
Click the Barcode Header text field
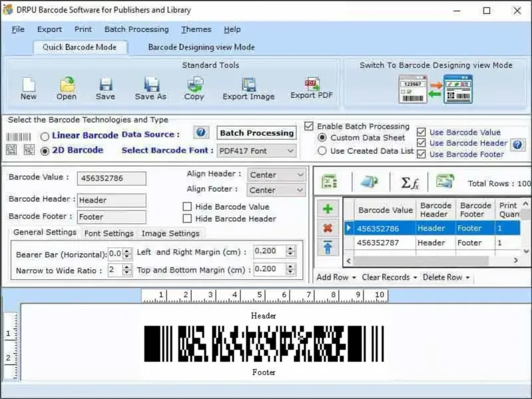tap(112, 200)
